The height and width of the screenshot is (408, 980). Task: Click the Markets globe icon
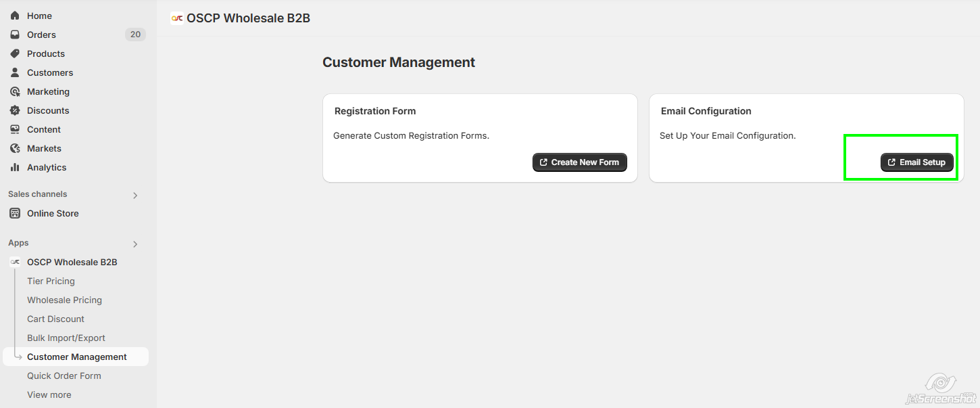click(15, 148)
